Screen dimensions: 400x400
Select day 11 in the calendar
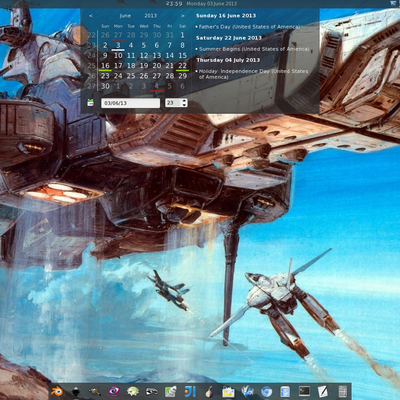pyautogui.click(x=131, y=55)
